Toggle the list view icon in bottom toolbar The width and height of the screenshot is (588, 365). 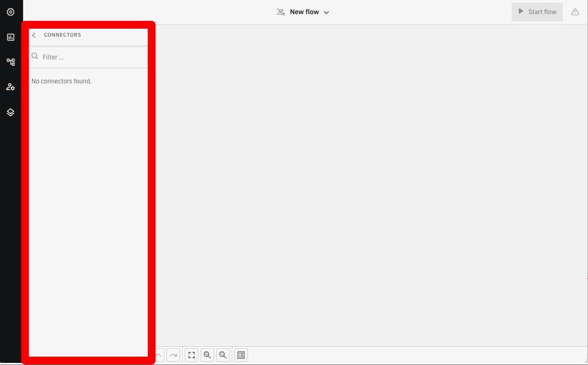[241, 355]
